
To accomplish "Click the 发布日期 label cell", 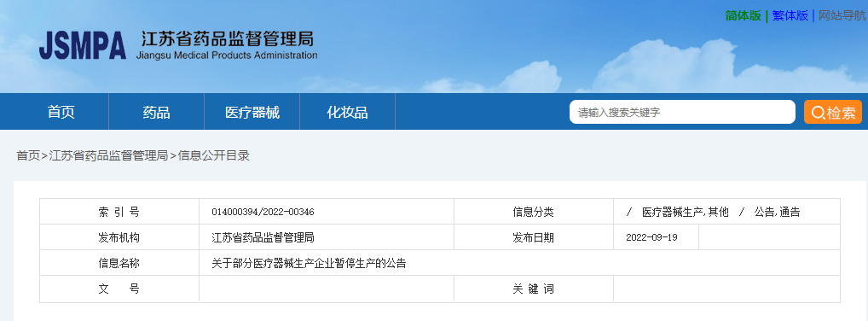I will point(534,237).
